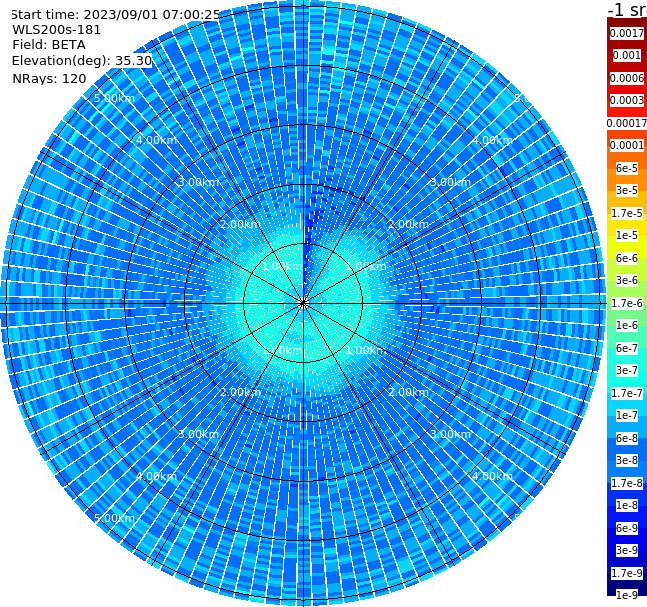Click the 1.00km ring label in lower-right quadrant
This screenshot has width=647, height=607.
[x=366, y=350]
